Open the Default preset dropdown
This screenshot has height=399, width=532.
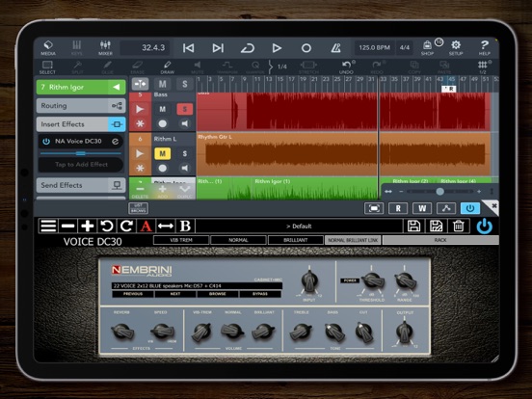click(x=299, y=226)
